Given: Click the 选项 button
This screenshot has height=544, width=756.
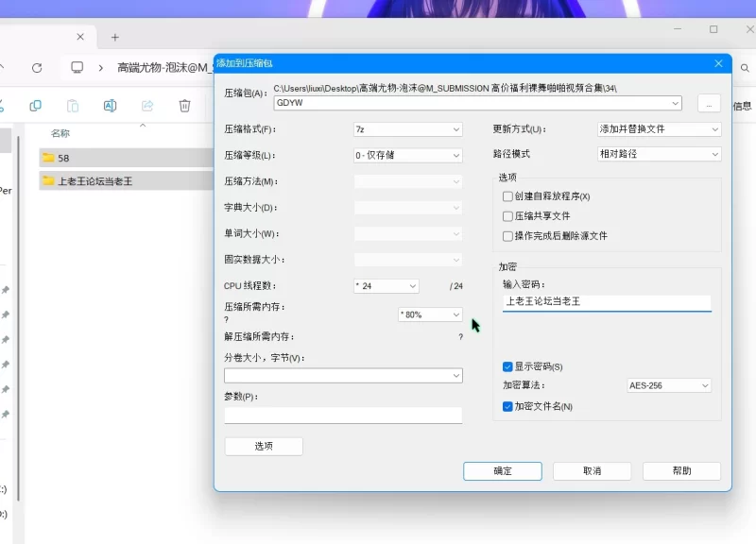Looking at the screenshot, I should (264, 446).
